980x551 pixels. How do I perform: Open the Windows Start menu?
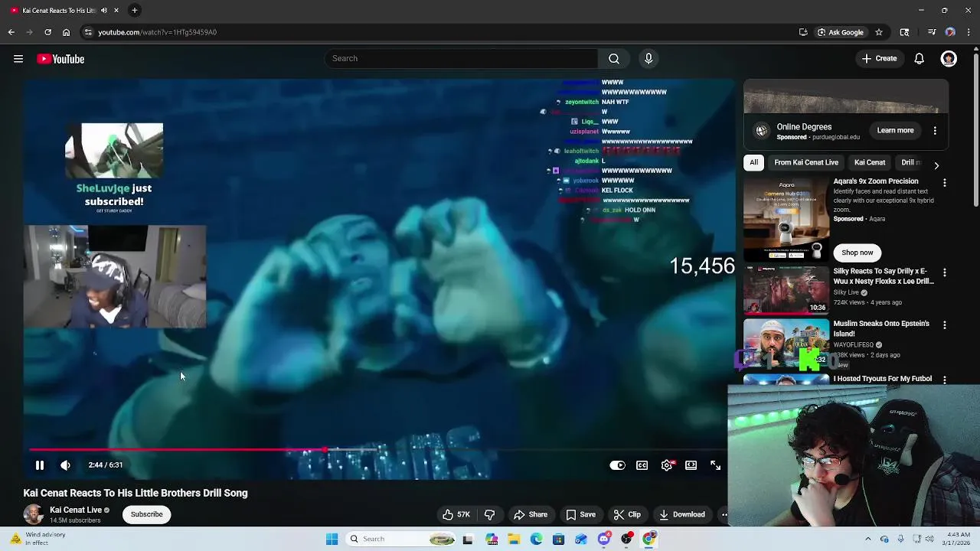pos(332,539)
